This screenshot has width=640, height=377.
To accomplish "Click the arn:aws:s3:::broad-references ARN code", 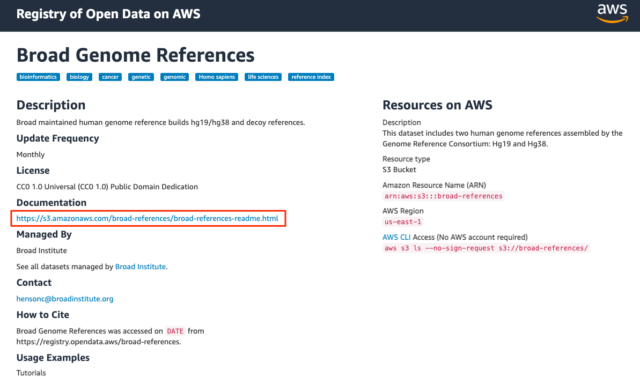I will tap(443, 196).
